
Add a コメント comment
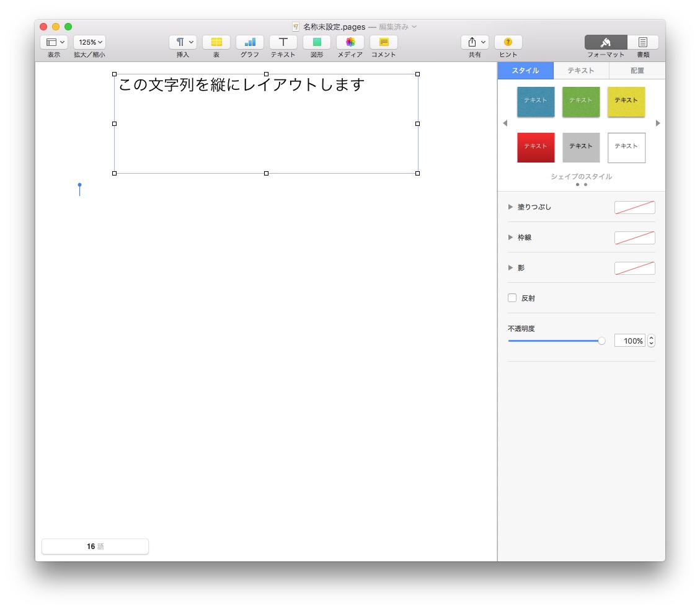(384, 42)
